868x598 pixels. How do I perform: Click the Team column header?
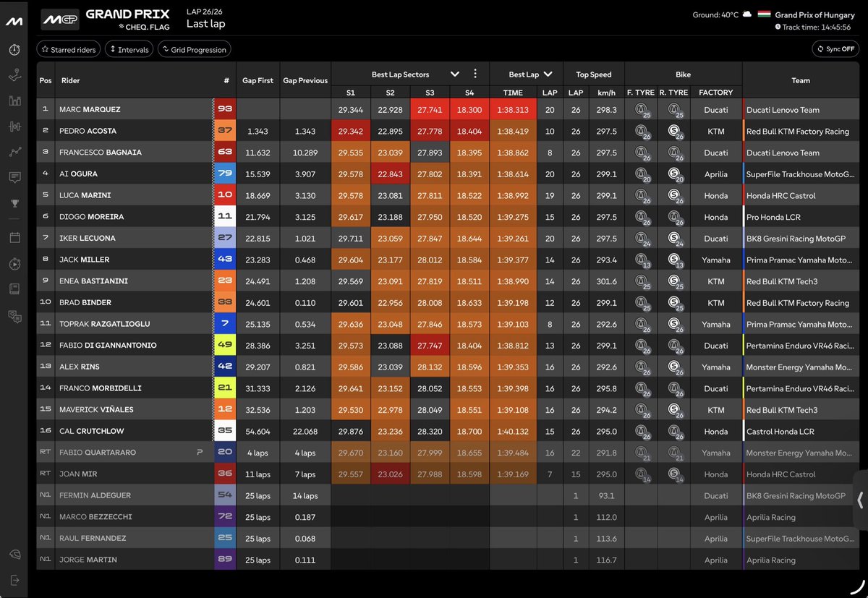point(801,80)
